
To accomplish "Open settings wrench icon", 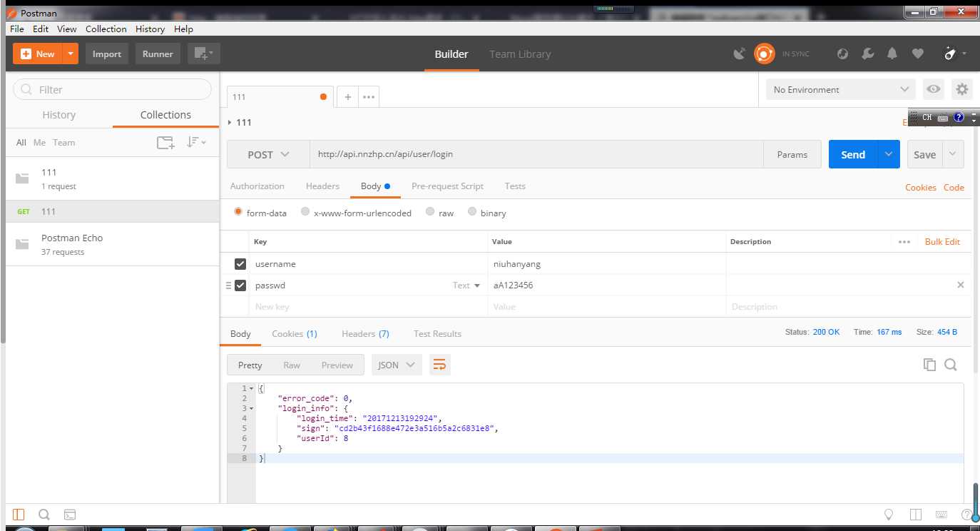I will pos(867,54).
